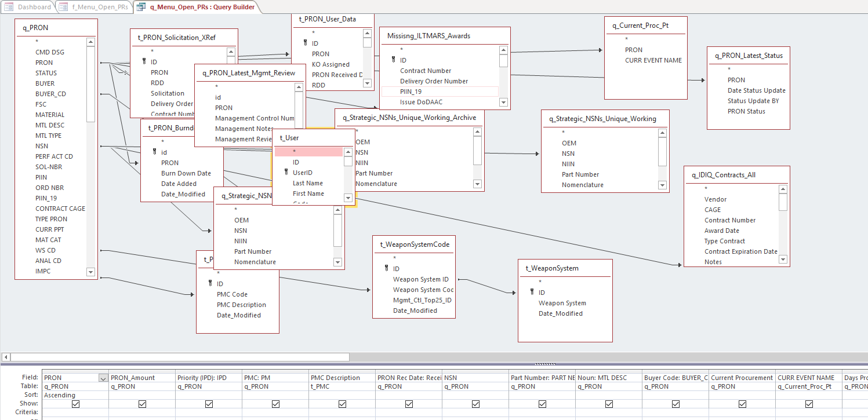
Task: Click the q_Menu_Open_PRs query tab icon
Action: click(x=141, y=7)
